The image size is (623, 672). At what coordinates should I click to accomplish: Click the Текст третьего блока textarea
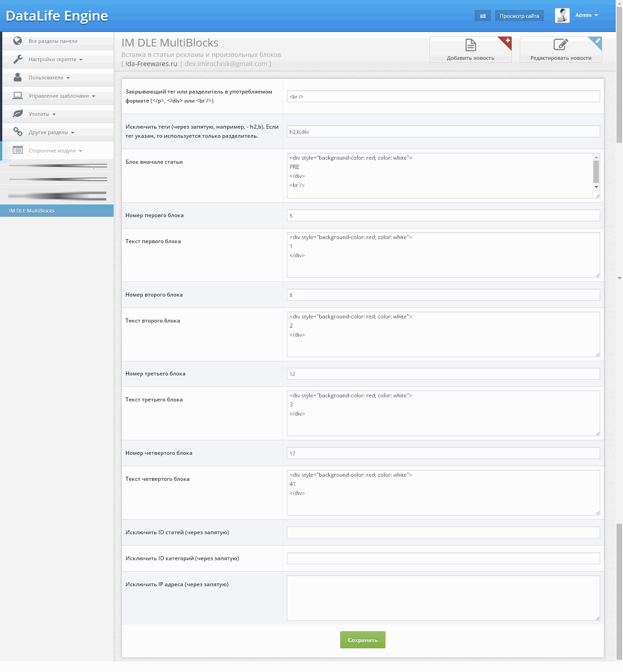443,413
